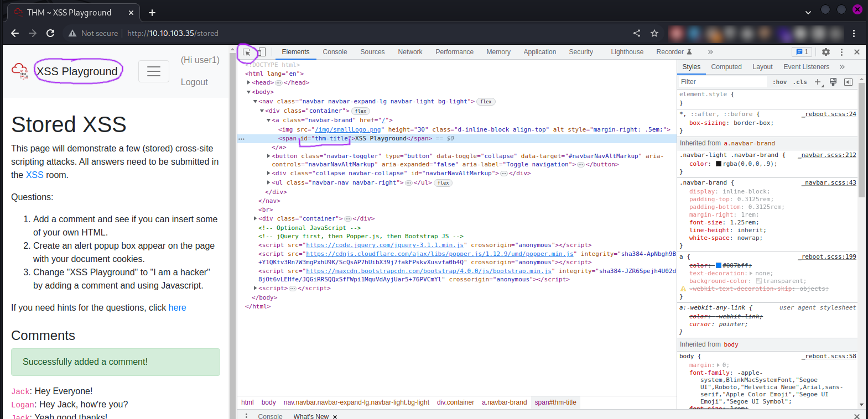The width and height of the screenshot is (868, 419).
Task: Show more DevTools panel tabs
Action: pyautogui.click(x=710, y=52)
